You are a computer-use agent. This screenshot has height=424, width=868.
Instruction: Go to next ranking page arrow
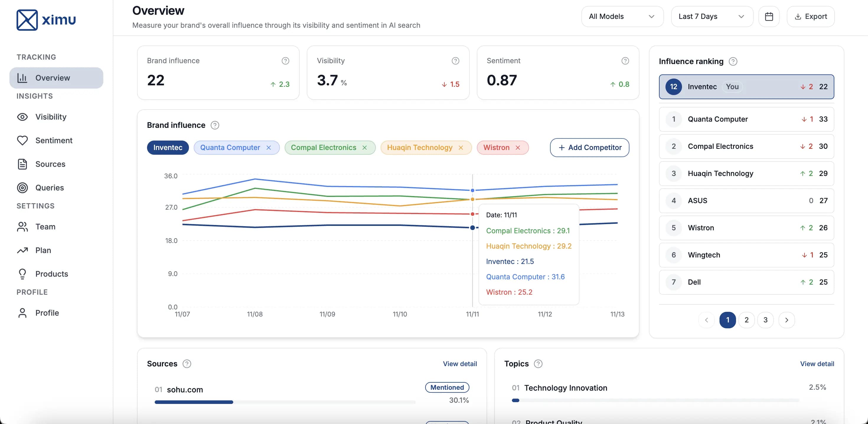[787, 320]
